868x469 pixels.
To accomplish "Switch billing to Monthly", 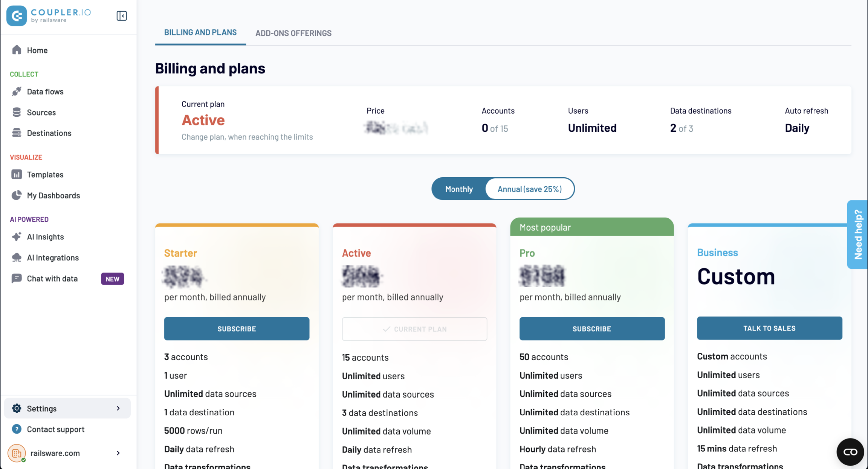I will tap(459, 189).
